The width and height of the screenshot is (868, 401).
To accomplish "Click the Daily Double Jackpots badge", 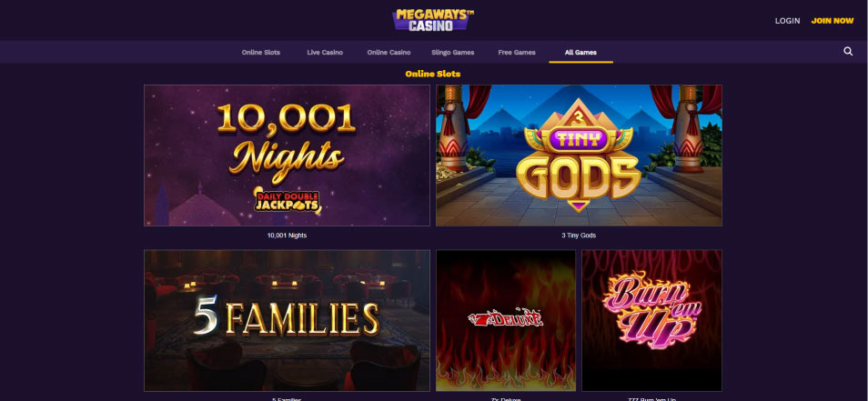I will tap(287, 200).
